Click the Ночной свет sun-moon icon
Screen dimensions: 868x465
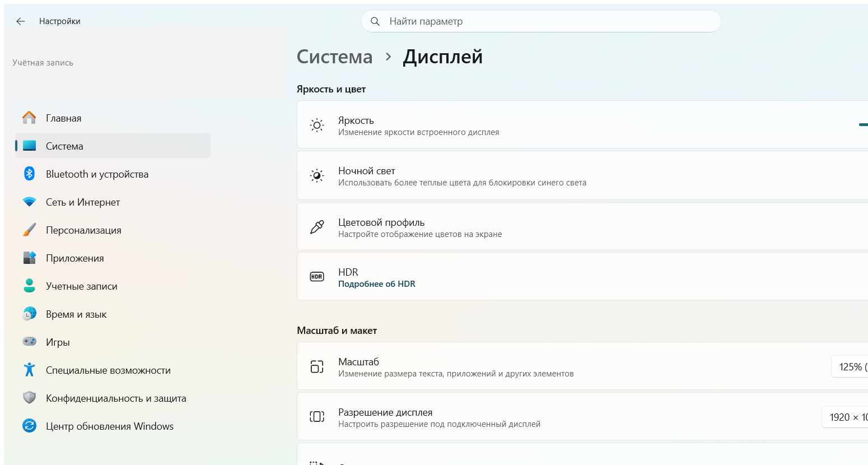point(317,176)
